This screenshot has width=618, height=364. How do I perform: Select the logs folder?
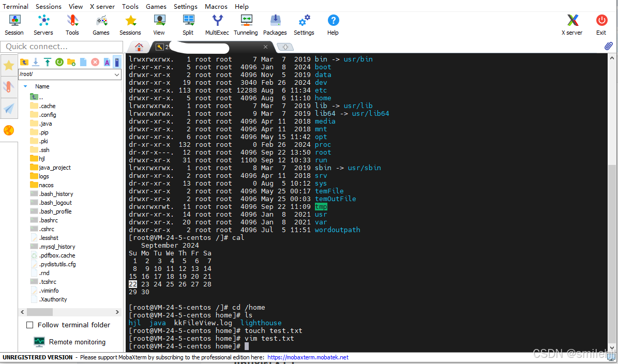[x=39, y=176]
